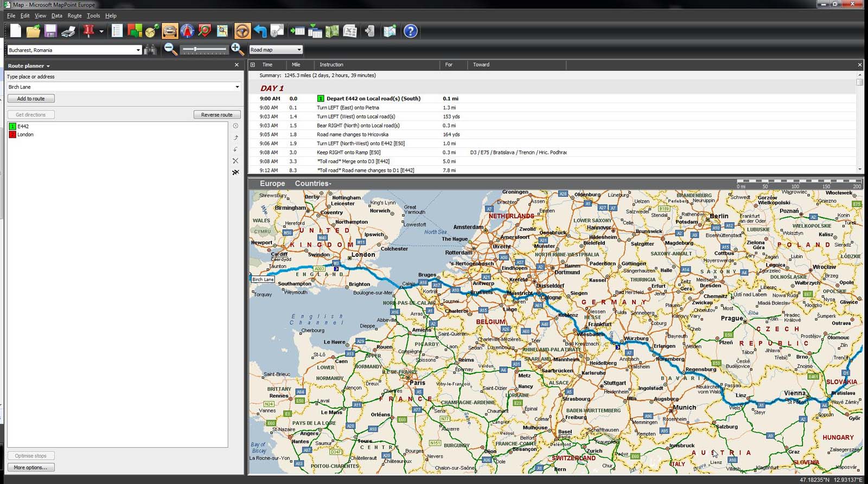Open Help with the blue question mark
This screenshot has height=484, width=868.
pyautogui.click(x=411, y=31)
